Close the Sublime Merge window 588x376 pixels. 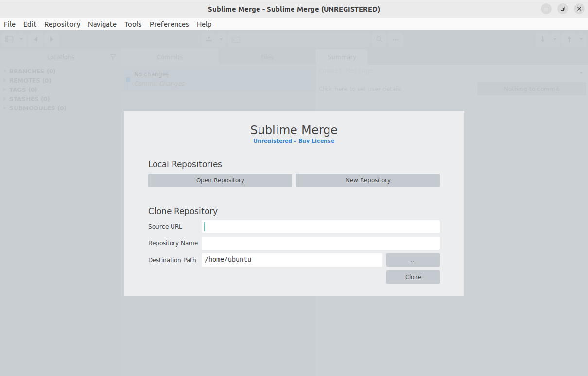coord(579,9)
